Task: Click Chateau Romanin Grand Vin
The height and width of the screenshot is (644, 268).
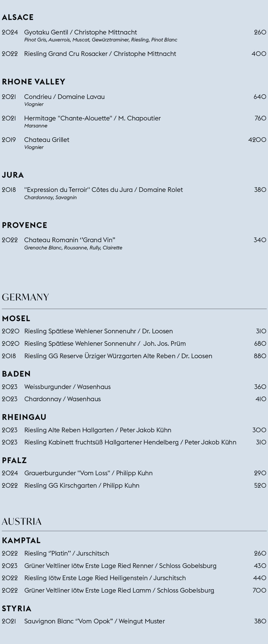Action: (70, 240)
